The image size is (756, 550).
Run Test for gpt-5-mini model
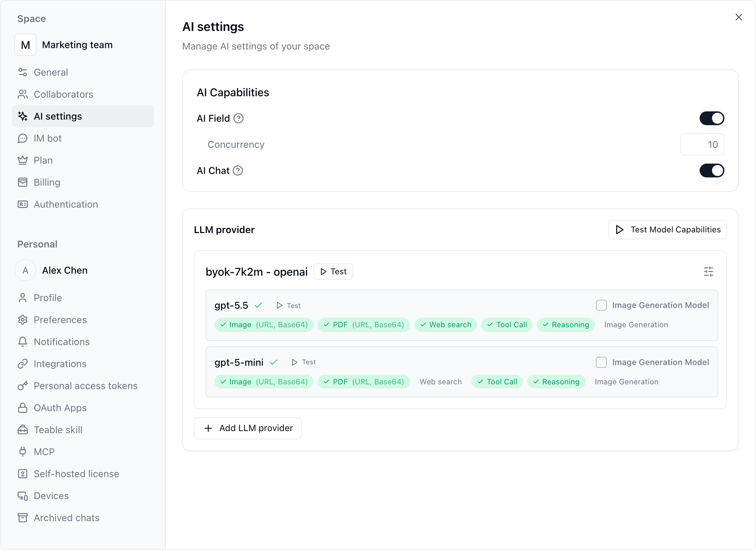(x=303, y=362)
